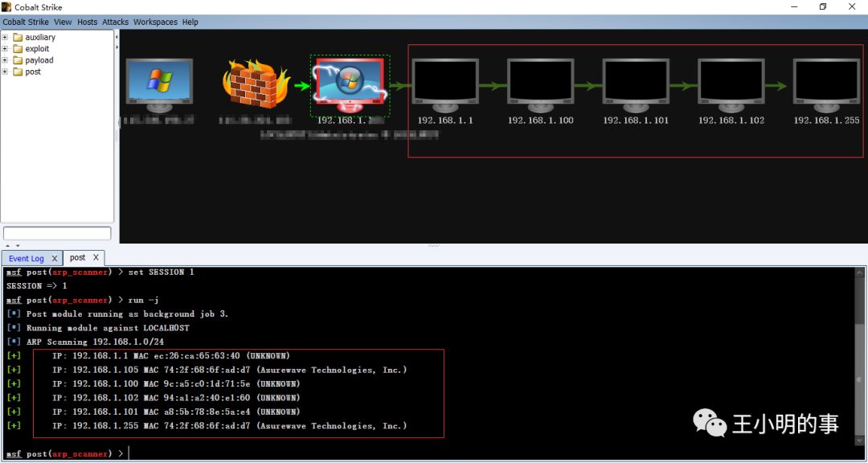Click 'Post module running as background job 3.'
Image resolution: width=868 pixels, height=463 pixels.
click(117, 313)
